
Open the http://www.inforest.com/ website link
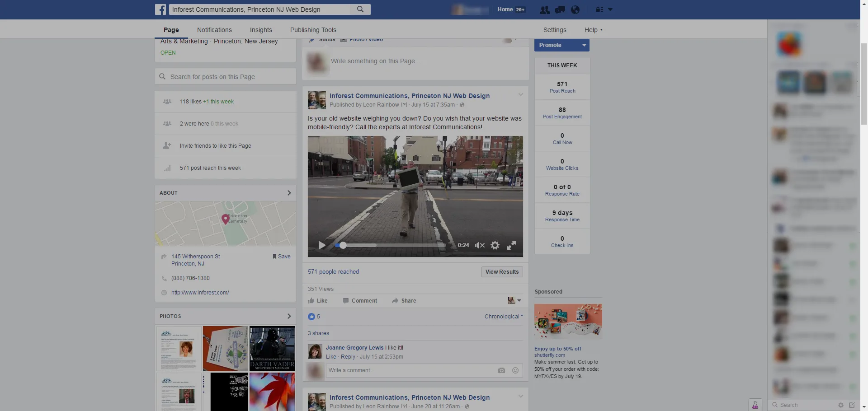(200, 293)
